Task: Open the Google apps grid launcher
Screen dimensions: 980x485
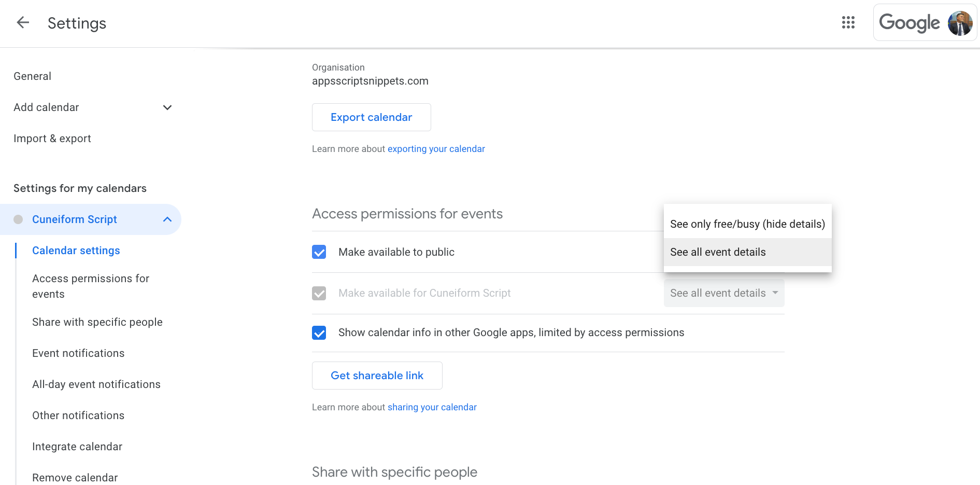Action: (848, 23)
